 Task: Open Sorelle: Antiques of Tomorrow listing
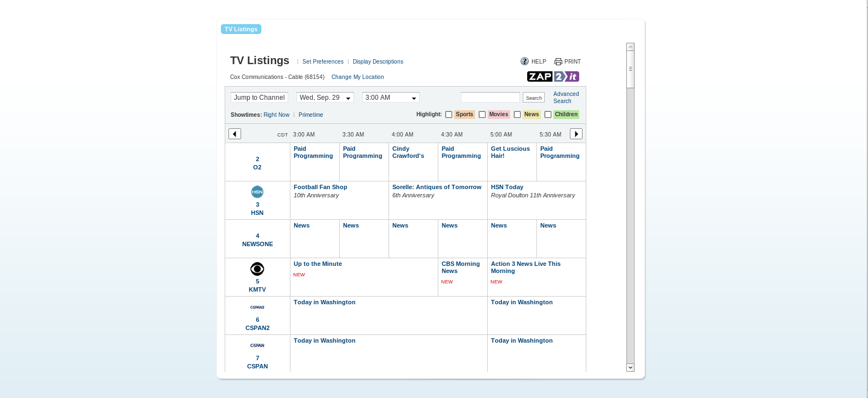[x=437, y=187]
